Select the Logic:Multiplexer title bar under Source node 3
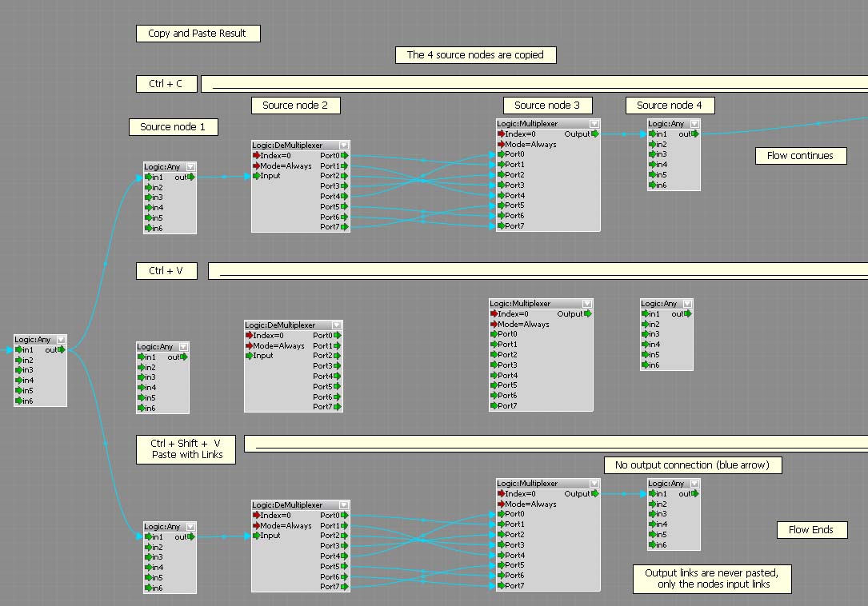Screen dimensions: 868x606 (x=548, y=123)
